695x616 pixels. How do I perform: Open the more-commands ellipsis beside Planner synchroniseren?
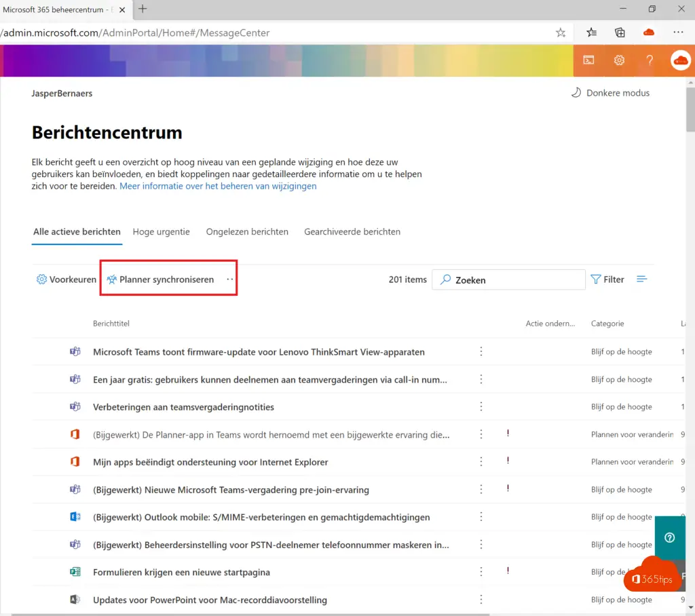click(x=229, y=280)
